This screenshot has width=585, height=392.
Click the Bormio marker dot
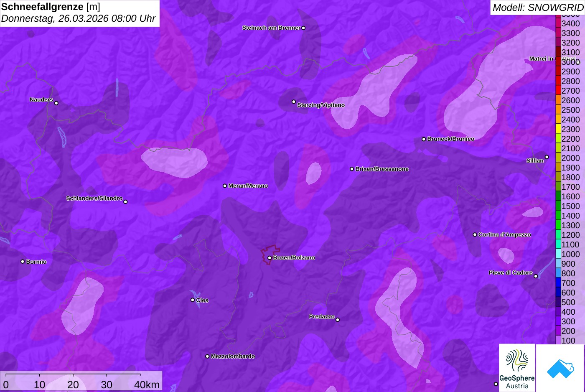click(x=23, y=262)
